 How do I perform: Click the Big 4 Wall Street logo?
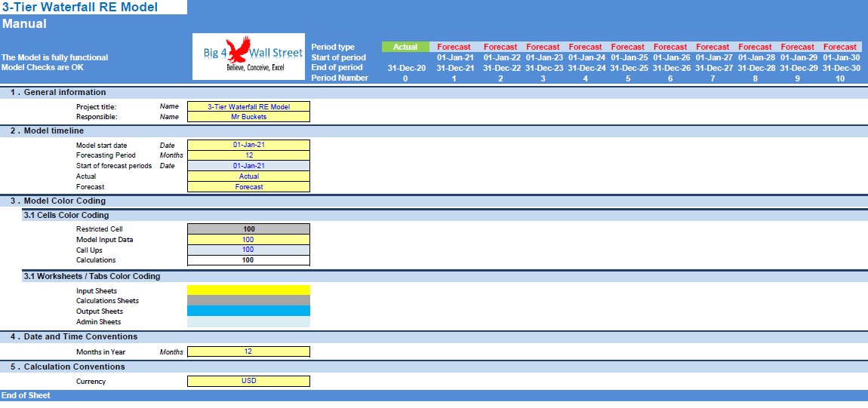pos(248,57)
